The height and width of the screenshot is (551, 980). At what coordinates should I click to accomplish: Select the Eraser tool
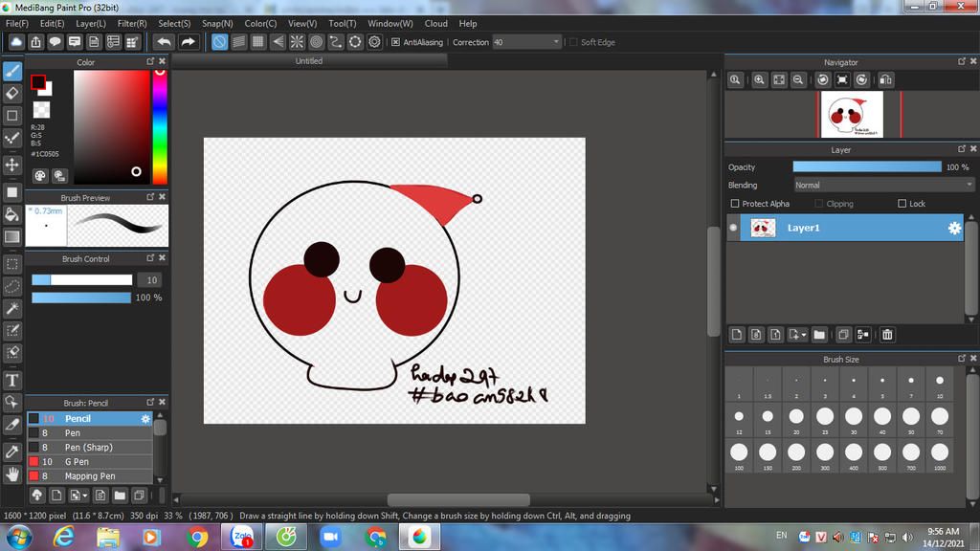coord(12,94)
